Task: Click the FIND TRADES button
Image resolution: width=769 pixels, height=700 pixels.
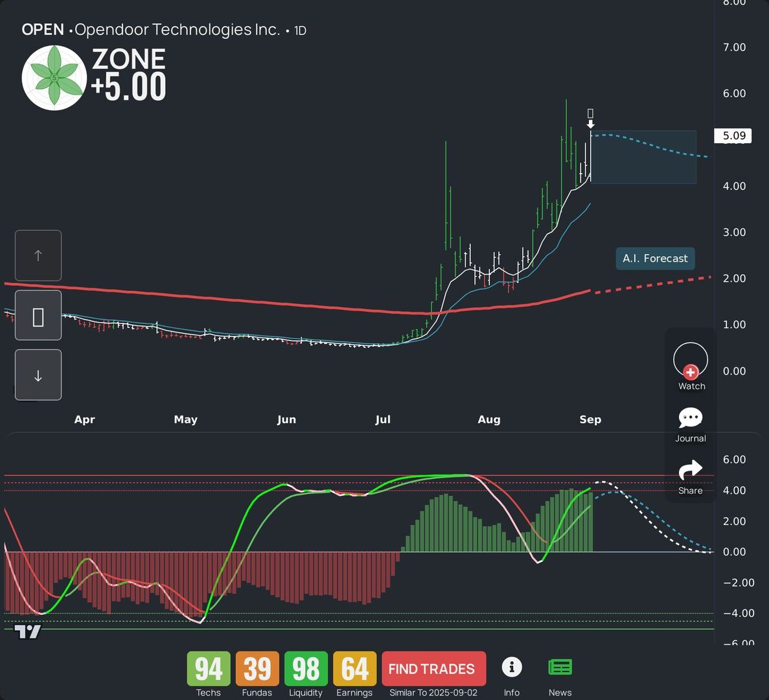Action: pos(433,669)
